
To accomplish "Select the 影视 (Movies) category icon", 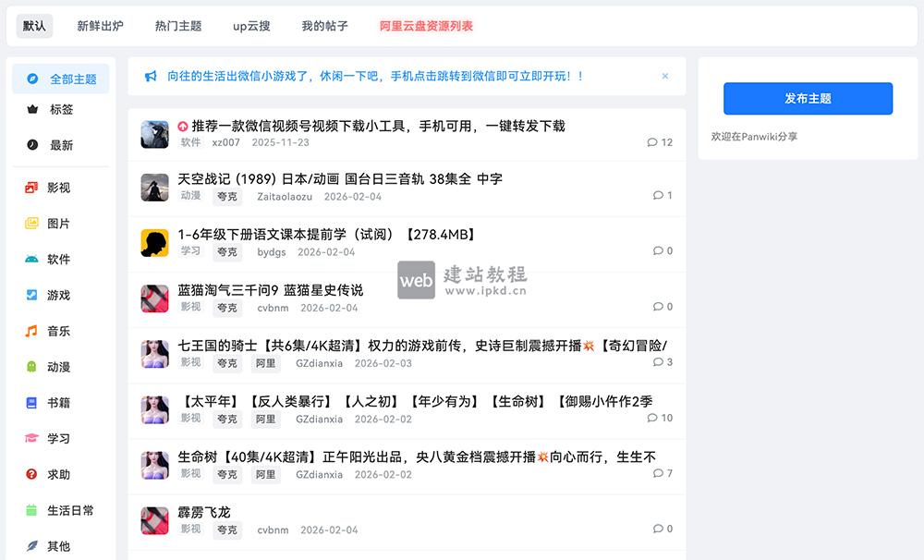I will 31,187.
